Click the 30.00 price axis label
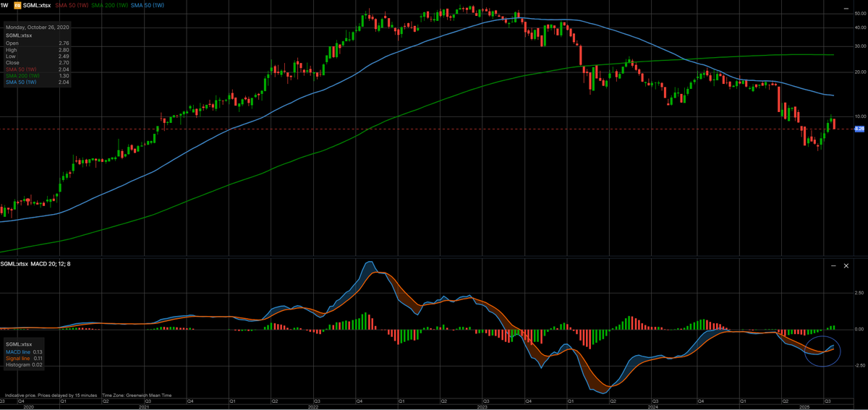The width and height of the screenshot is (868, 410). coord(861,46)
